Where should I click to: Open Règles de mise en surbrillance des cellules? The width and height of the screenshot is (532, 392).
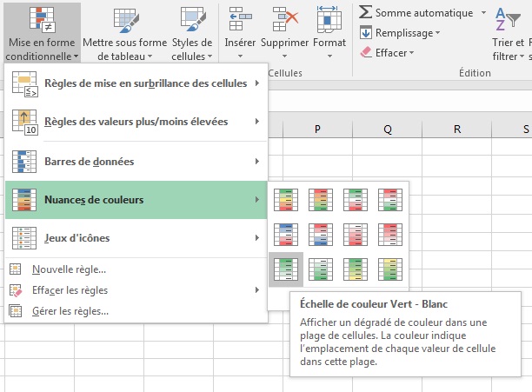(136, 83)
